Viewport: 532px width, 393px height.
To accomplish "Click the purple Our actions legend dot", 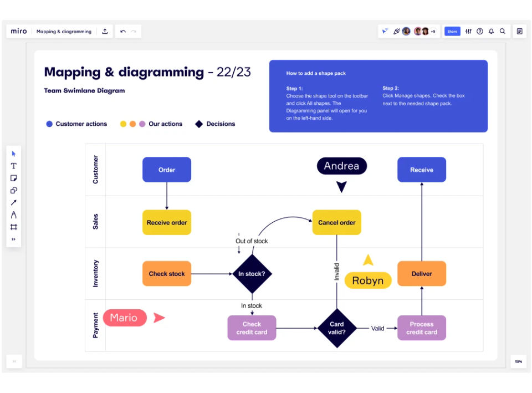I will (142, 124).
